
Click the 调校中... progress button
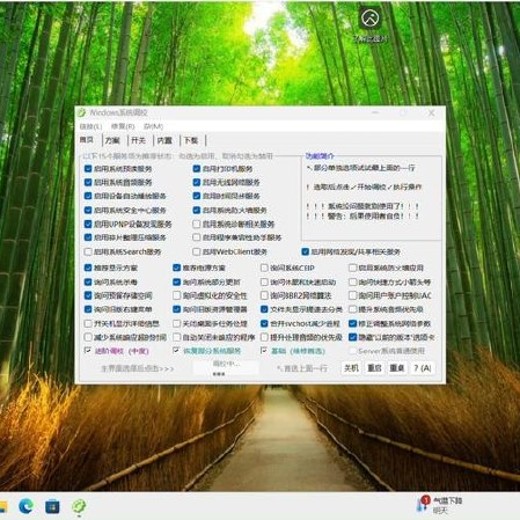226,368
